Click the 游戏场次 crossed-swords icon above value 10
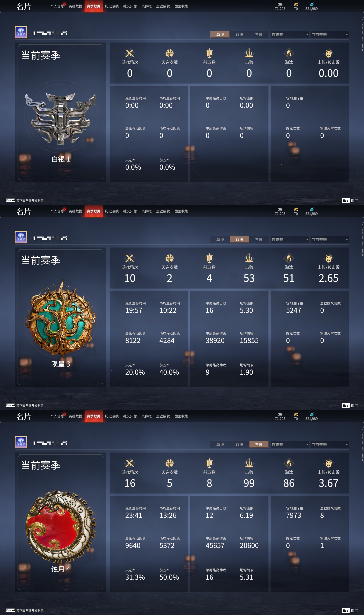 point(130,258)
